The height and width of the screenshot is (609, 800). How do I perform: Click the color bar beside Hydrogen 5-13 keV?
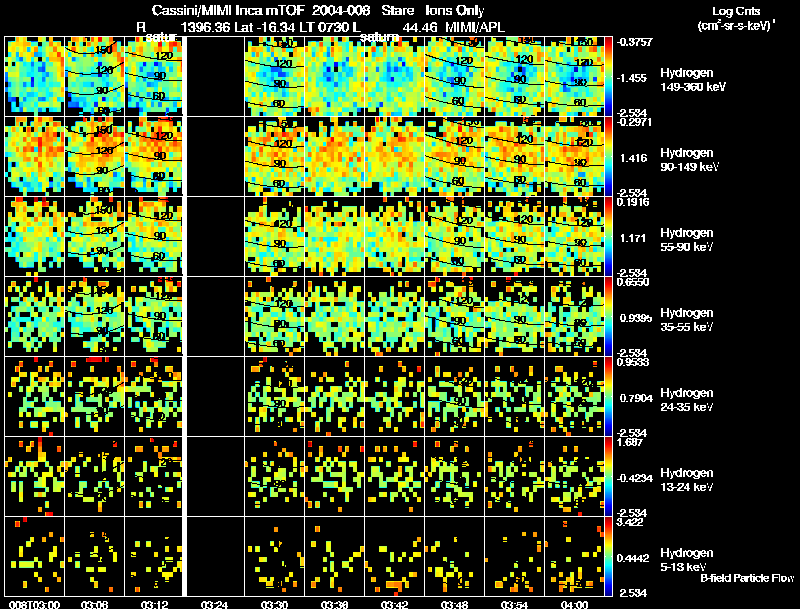click(608, 557)
